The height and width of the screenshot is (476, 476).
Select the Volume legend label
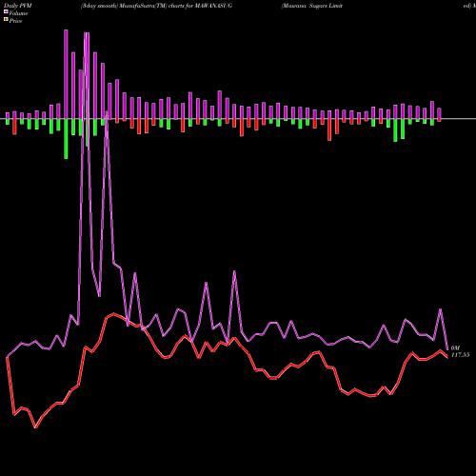[18, 13]
